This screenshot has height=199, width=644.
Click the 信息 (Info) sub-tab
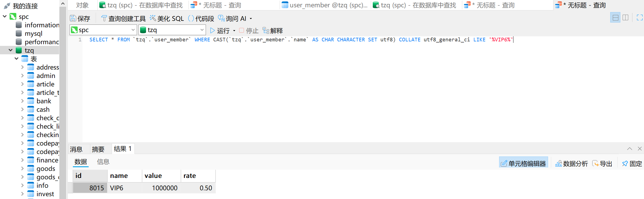click(103, 162)
